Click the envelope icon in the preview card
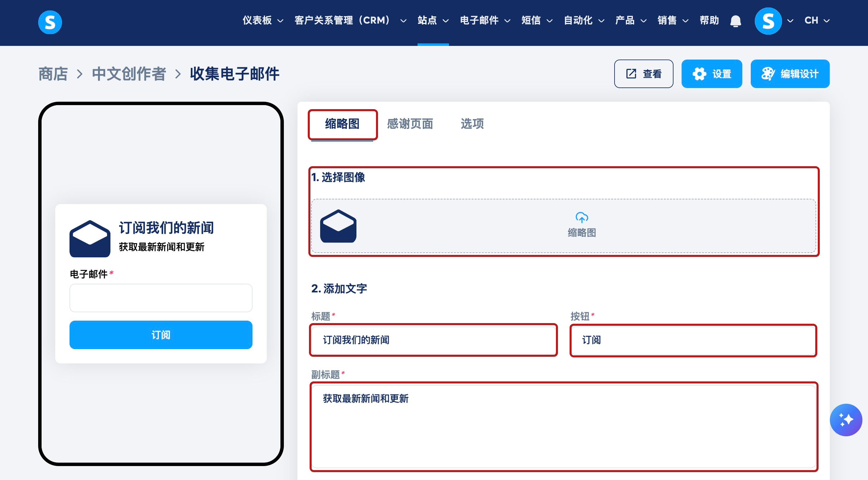The height and width of the screenshot is (480, 868). click(x=90, y=238)
